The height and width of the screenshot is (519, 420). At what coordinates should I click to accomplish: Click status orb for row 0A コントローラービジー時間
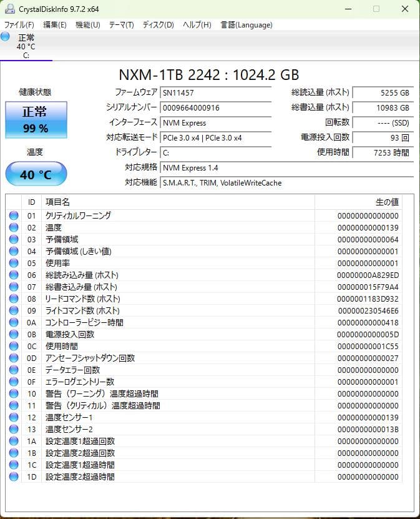(x=14, y=322)
